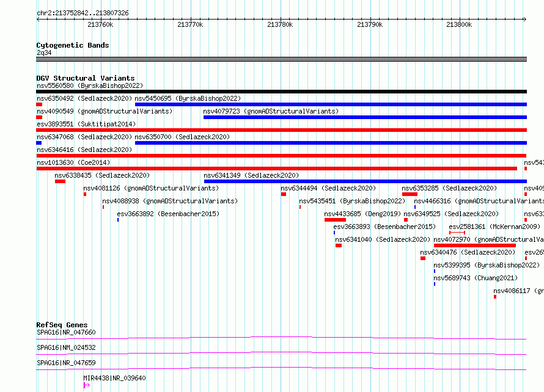Image resolution: width=544 pixels, height=392 pixels.
Task: Select the magenta MIR4438 gene arrow glyph
Action: 87,385
